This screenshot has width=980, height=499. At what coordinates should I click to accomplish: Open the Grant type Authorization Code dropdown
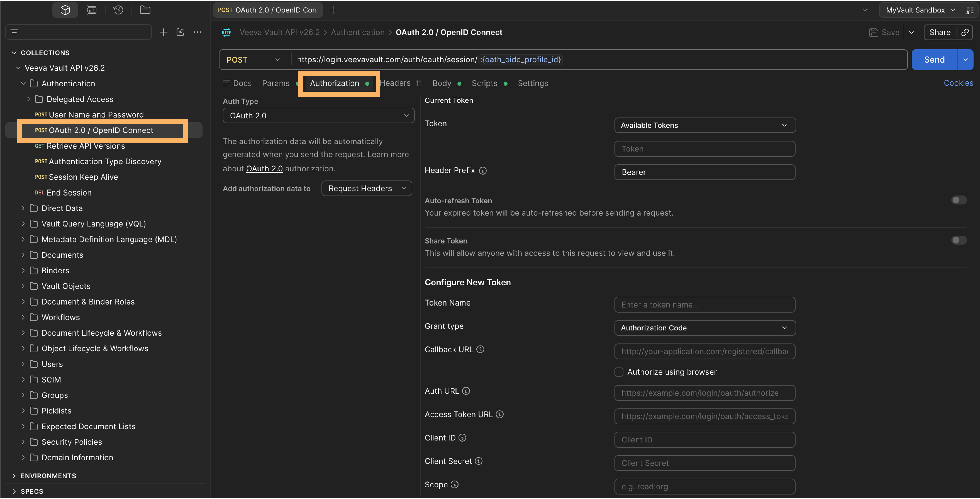(x=704, y=328)
